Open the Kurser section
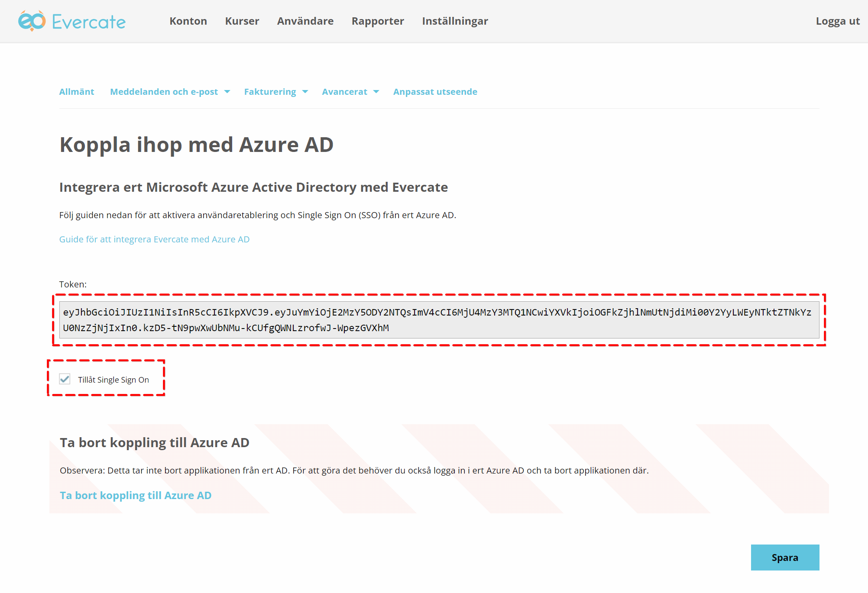Viewport: 868px width, 593px height. coord(242,21)
